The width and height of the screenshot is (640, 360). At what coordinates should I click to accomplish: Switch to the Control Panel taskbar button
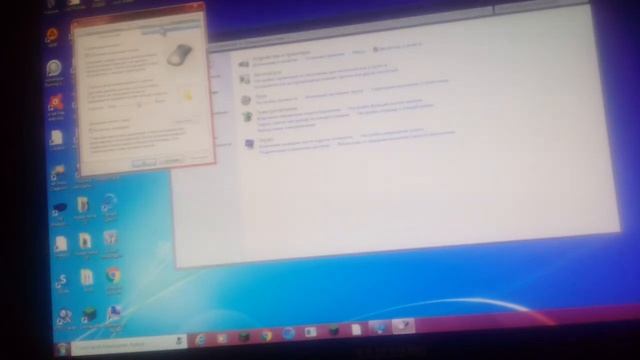379,327
